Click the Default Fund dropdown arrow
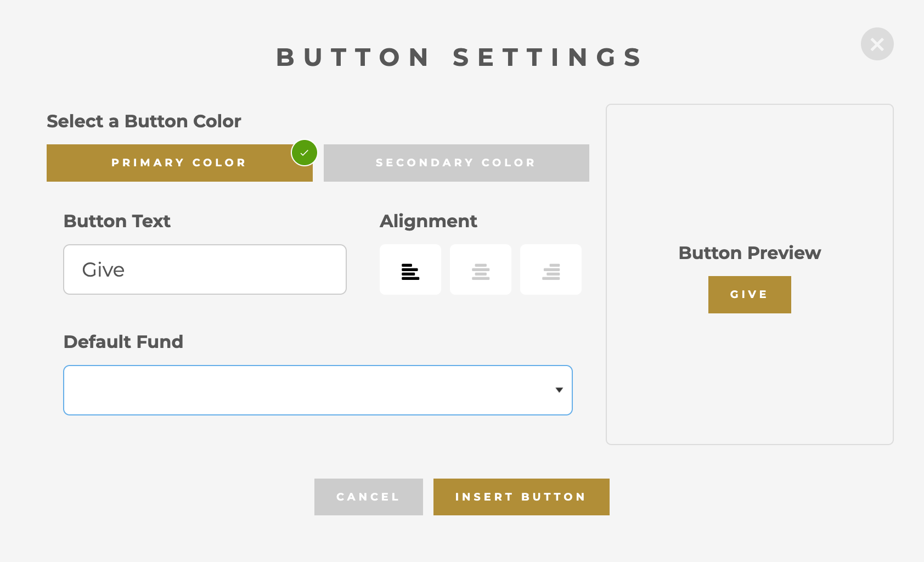 tap(559, 390)
